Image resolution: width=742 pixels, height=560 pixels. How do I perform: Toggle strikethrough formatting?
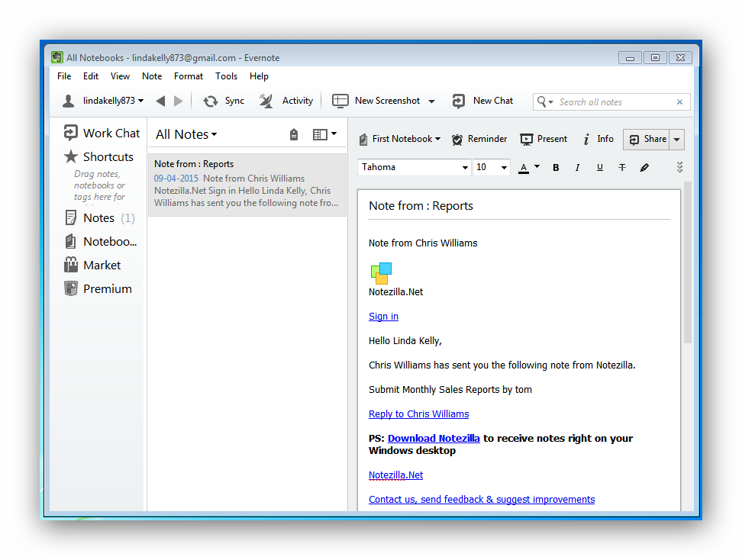click(x=622, y=167)
